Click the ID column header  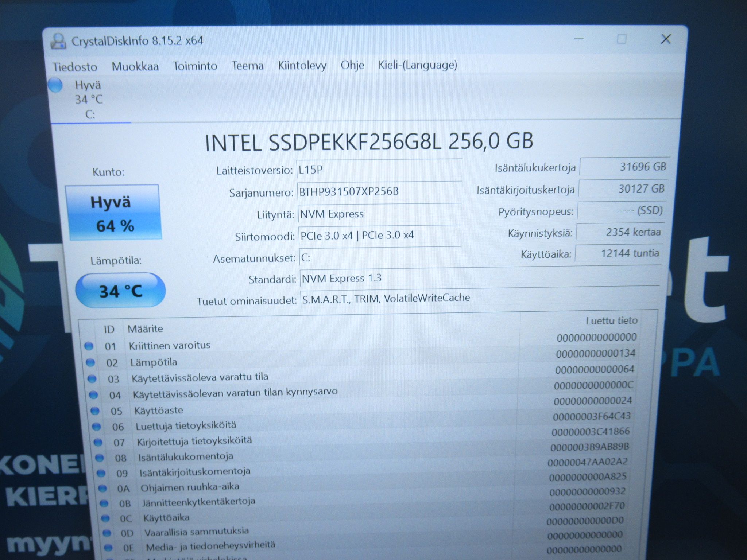click(x=109, y=329)
